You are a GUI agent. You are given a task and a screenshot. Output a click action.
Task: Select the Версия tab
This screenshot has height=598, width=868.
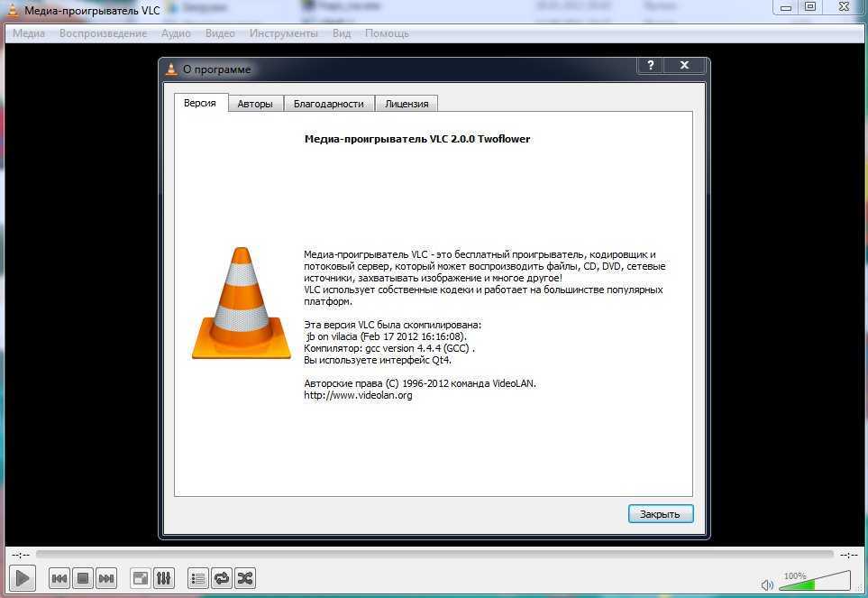(200, 103)
